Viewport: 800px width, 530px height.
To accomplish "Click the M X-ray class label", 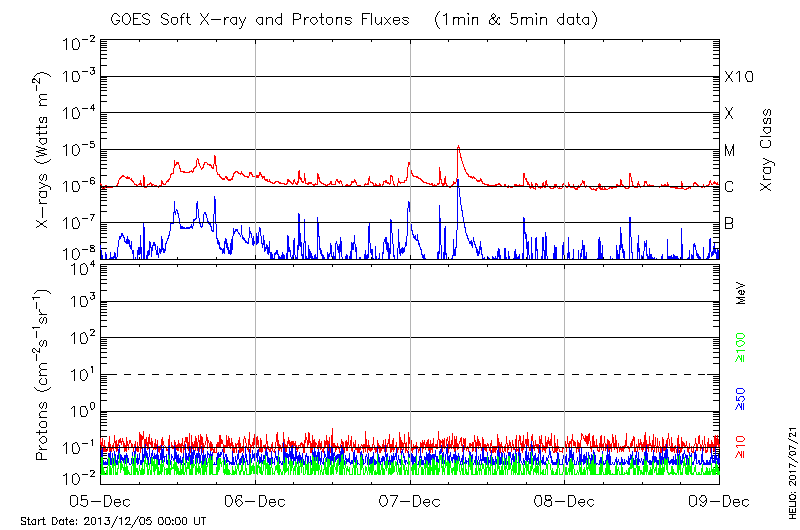I will [x=730, y=150].
